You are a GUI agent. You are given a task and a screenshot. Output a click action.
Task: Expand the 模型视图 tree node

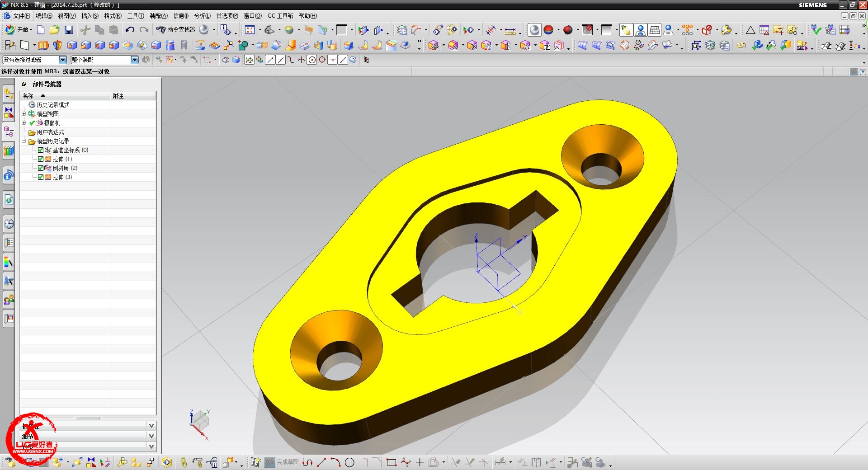click(24, 114)
